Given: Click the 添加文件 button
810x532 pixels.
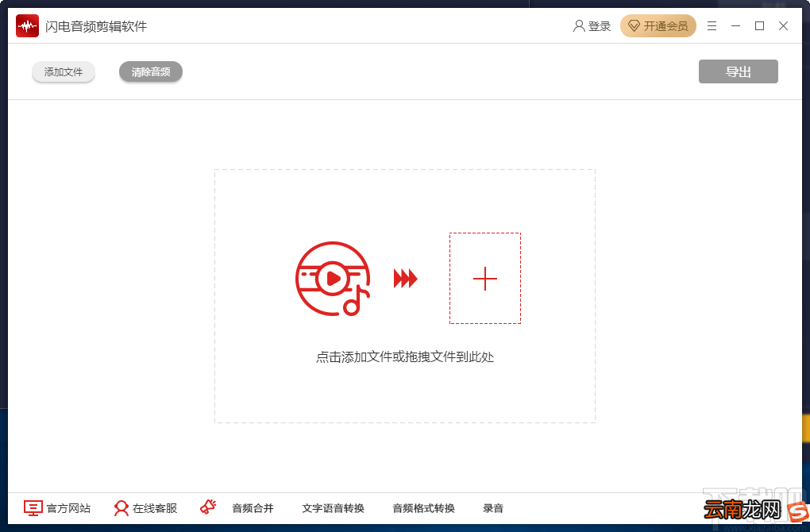Looking at the screenshot, I should pyautogui.click(x=64, y=71).
